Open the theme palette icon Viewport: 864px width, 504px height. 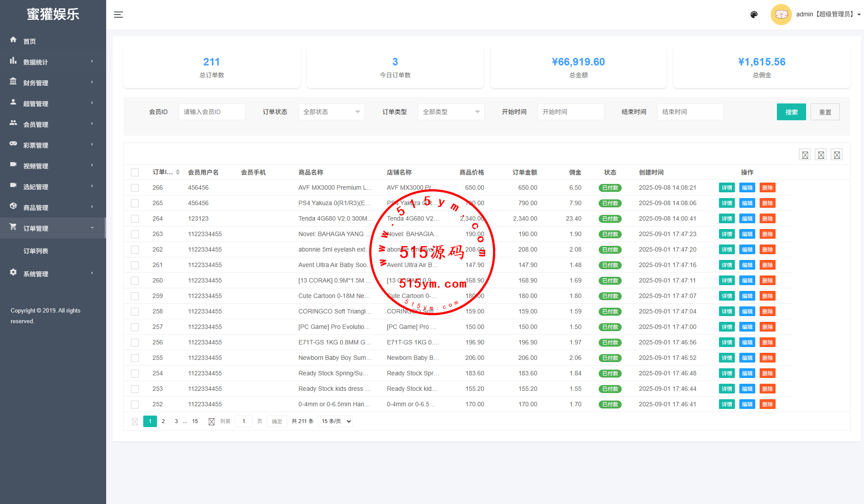tap(754, 15)
